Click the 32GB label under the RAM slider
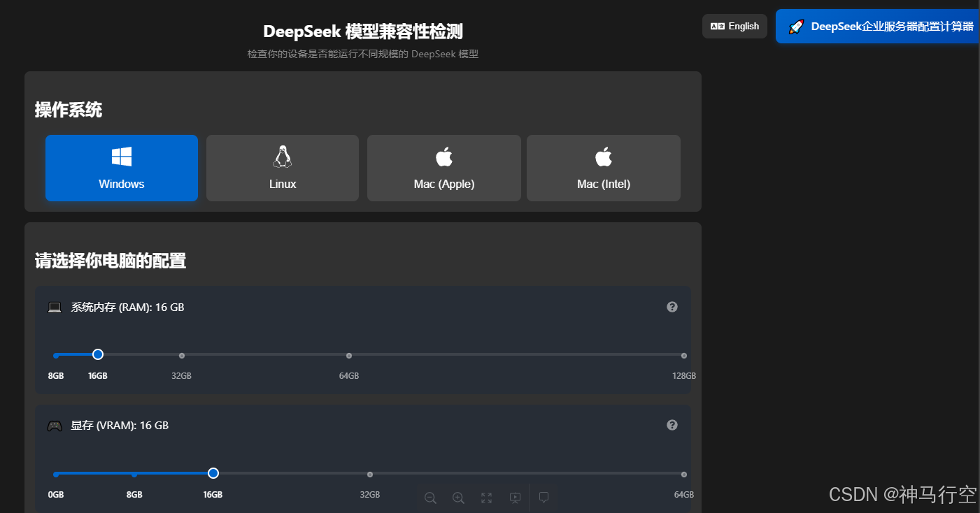Viewport: 980px width, 513px height. [x=181, y=376]
